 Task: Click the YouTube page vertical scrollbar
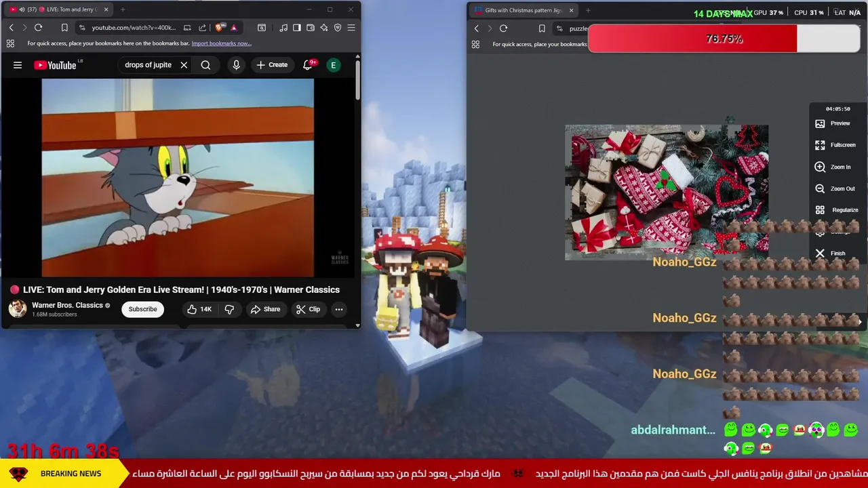[x=358, y=79]
